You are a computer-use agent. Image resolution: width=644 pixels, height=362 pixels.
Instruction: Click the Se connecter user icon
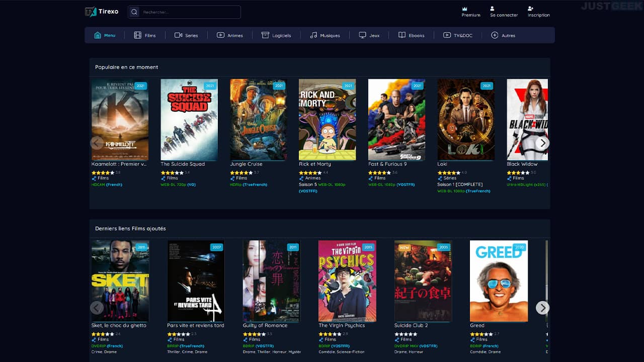pos(493,9)
